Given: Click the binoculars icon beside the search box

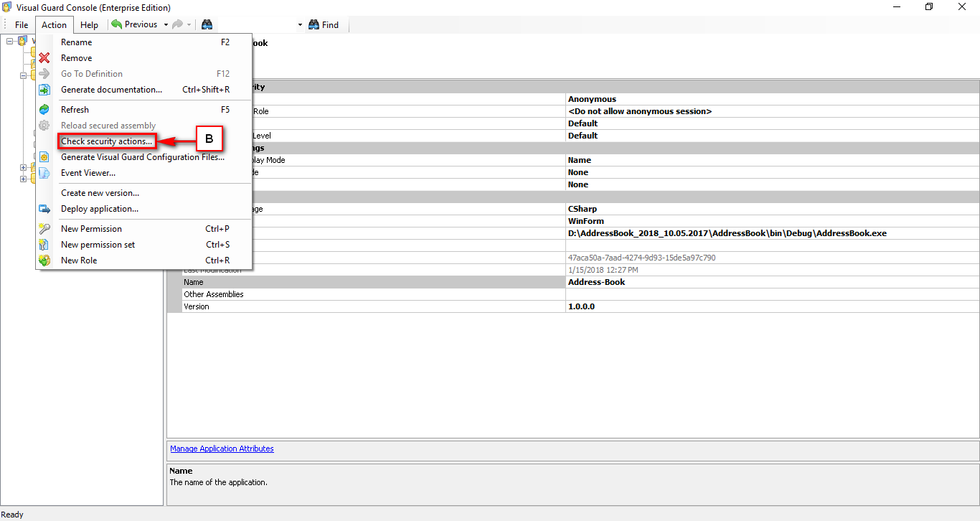Looking at the screenshot, I should [207, 24].
